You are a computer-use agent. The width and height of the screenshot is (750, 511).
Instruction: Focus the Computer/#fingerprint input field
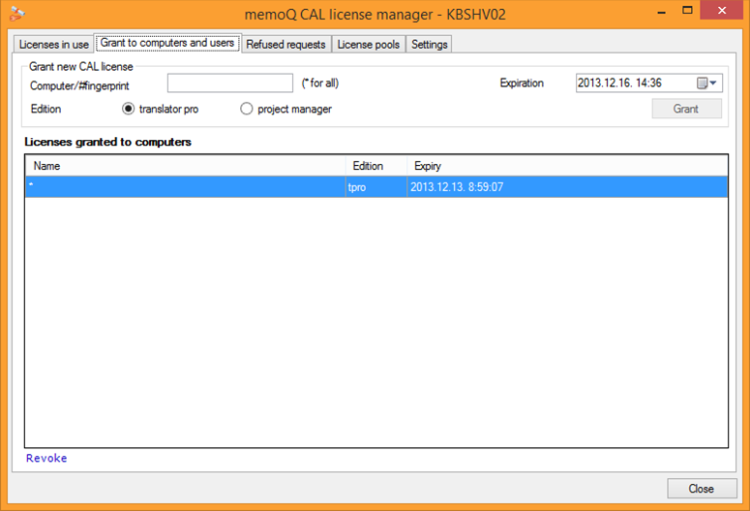(230, 83)
